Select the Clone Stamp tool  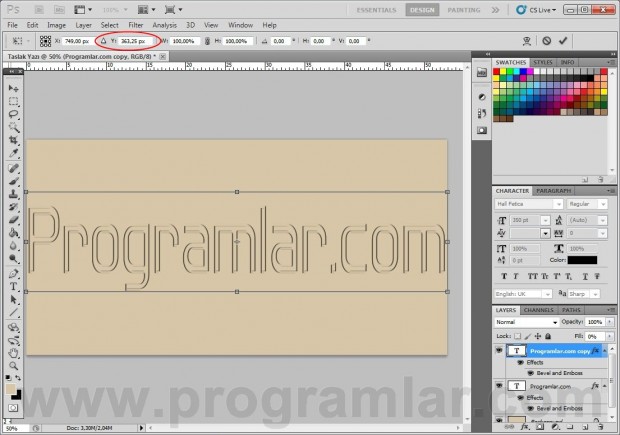click(13, 195)
